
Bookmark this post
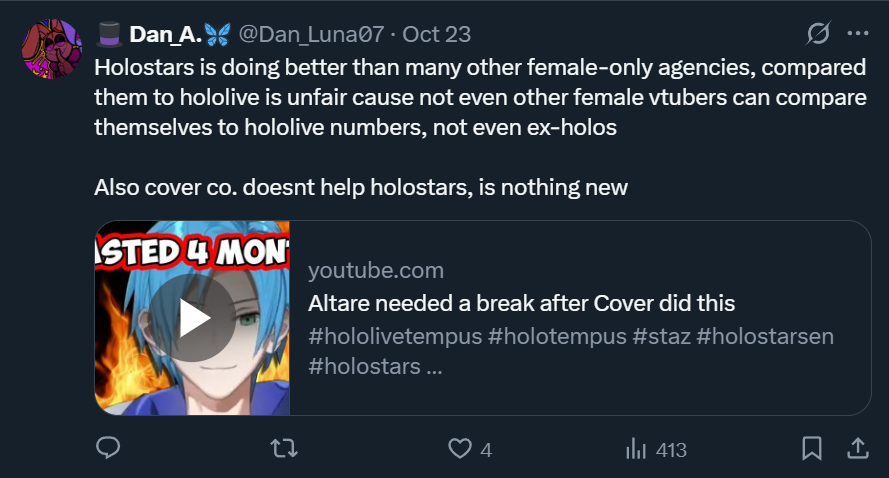[x=812, y=449]
